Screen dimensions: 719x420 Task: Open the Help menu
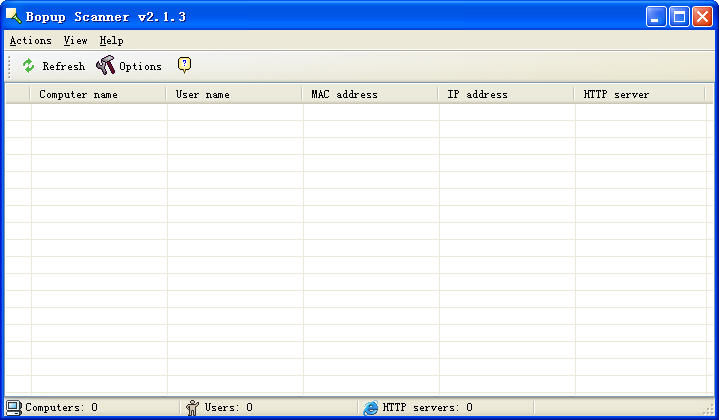pyautogui.click(x=111, y=41)
